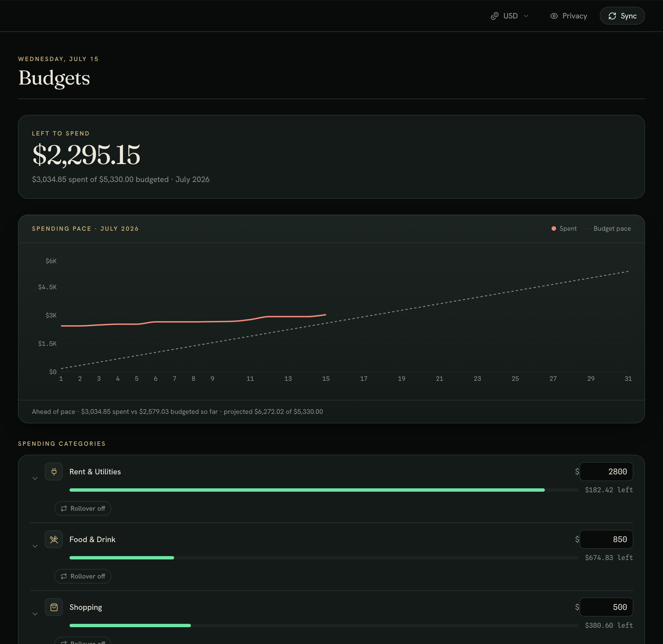Click the day 31 label on the chart axis
Image resolution: width=663 pixels, height=644 pixels.
click(628, 379)
